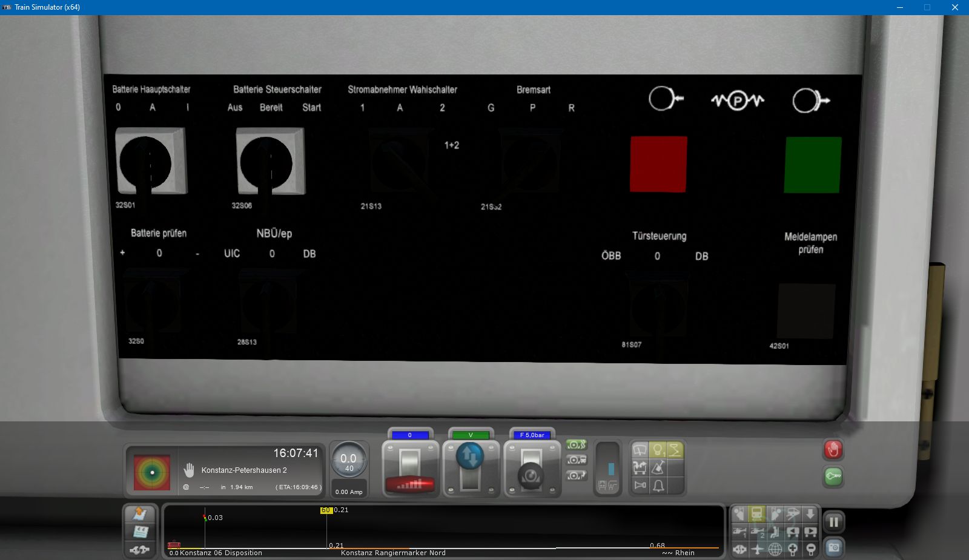The image size is (969, 560).
Task: Toggle the pantograph icon in the HUD
Action: pyautogui.click(x=675, y=450)
